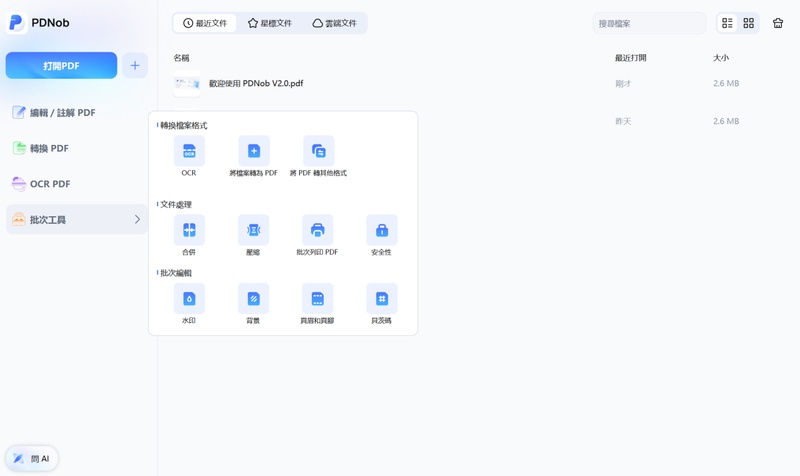Click the 轉換檔案格式 section heading
The width and height of the screenshot is (800, 476).
(184, 126)
